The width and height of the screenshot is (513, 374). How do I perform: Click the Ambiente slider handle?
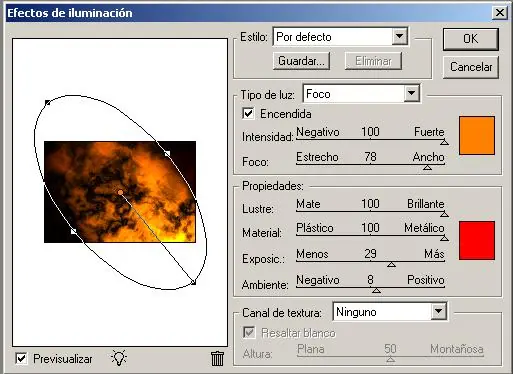[x=376, y=291]
